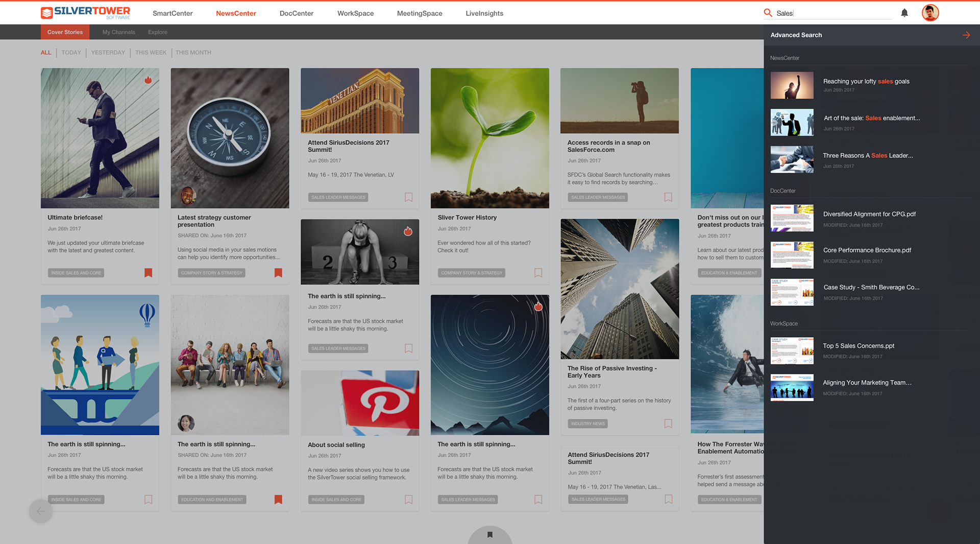Open the My Channels tab
The height and width of the screenshot is (544, 980).
pyautogui.click(x=118, y=32)
